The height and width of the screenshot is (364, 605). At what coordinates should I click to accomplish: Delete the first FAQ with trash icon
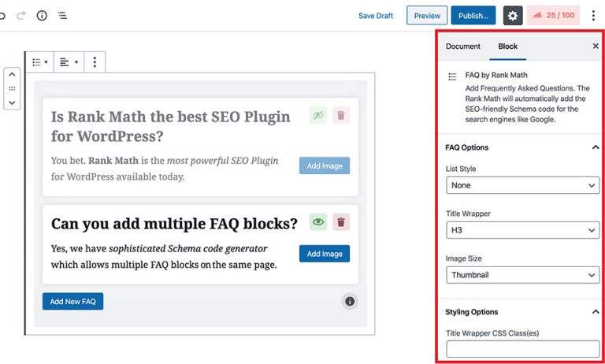pos(341,116)
